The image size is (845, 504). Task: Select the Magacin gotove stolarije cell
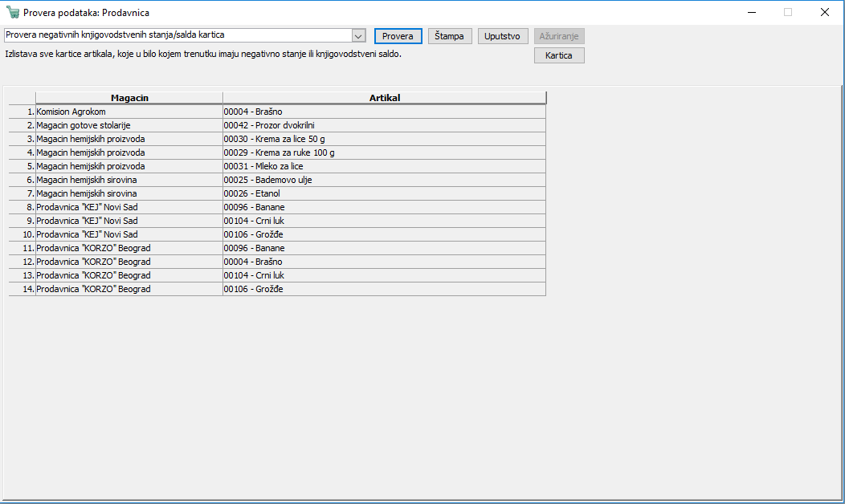(129, 125)
